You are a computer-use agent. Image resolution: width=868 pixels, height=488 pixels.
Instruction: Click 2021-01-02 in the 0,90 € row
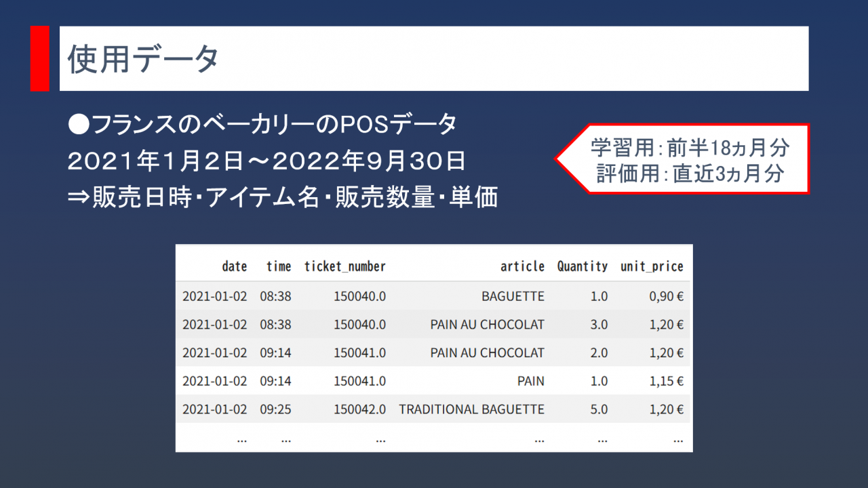click(x=215, y=296)
